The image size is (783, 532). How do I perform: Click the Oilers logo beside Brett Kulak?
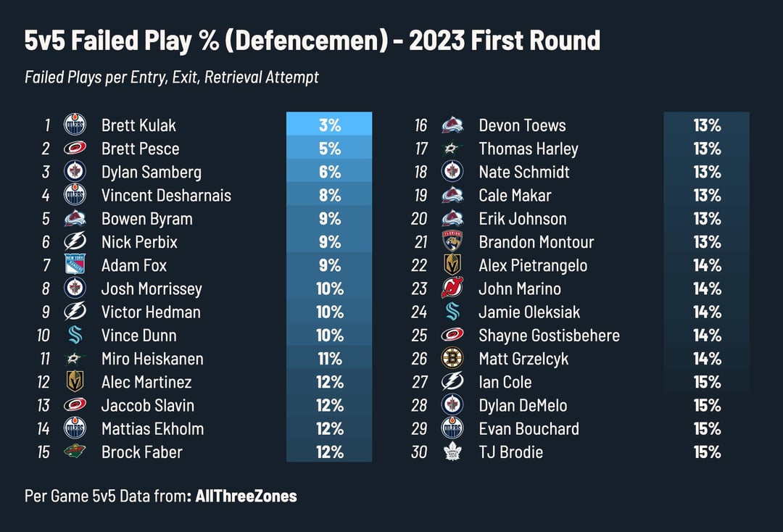click(x=75, y=125)
